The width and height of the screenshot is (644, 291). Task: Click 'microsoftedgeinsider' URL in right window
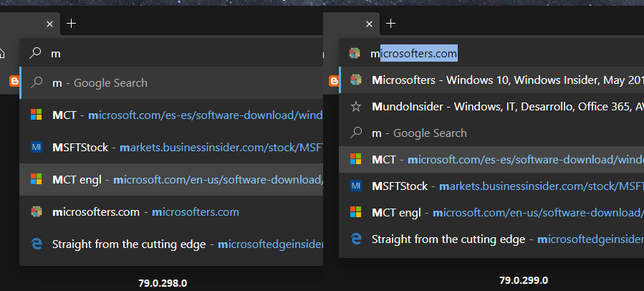click(590, 239)
